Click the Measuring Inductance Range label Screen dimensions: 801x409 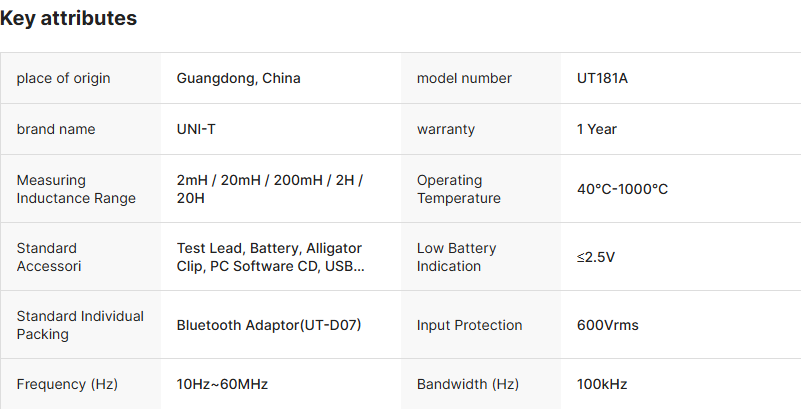click(76, 189)
